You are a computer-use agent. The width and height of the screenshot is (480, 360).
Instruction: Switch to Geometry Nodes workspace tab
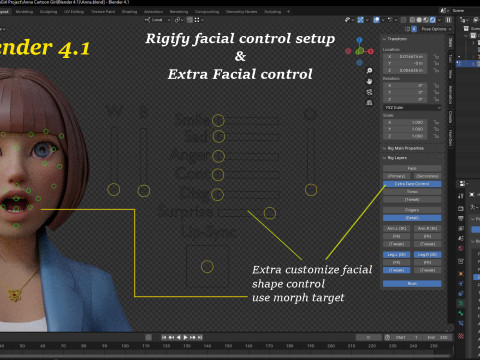point(241,12)
